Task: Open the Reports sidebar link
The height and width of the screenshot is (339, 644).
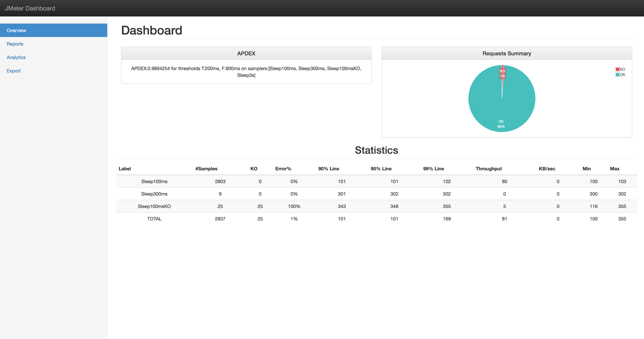Action: pos(15,44)
